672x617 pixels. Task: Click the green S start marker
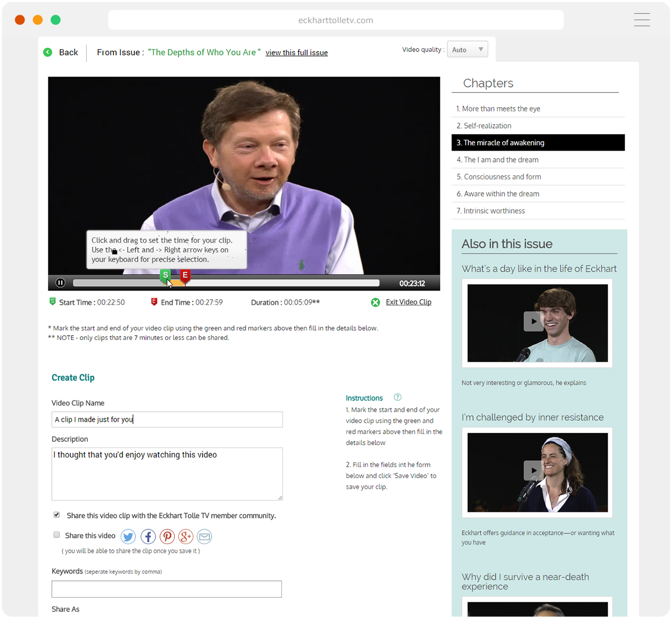165,275
